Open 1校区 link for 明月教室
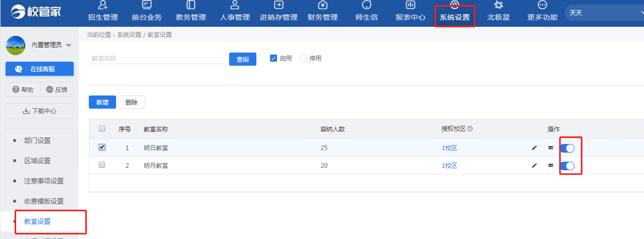 [x=449, y=165]
